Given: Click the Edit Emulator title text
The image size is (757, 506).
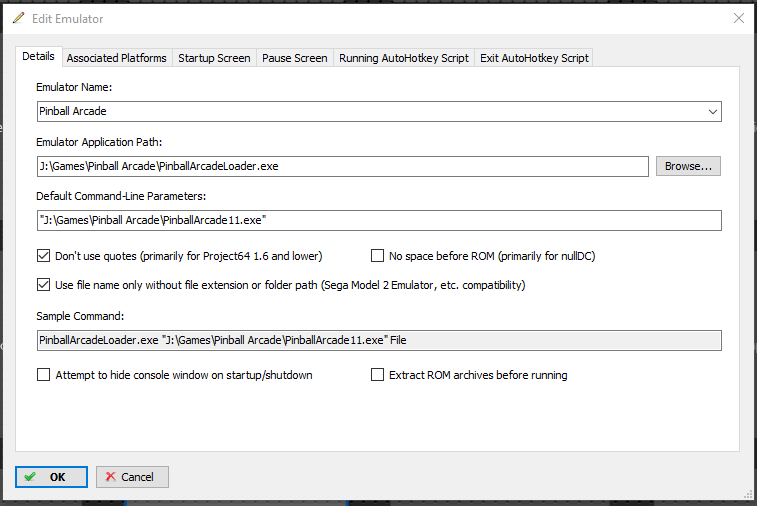Looking at the screenshot, I should click(68, 19).
